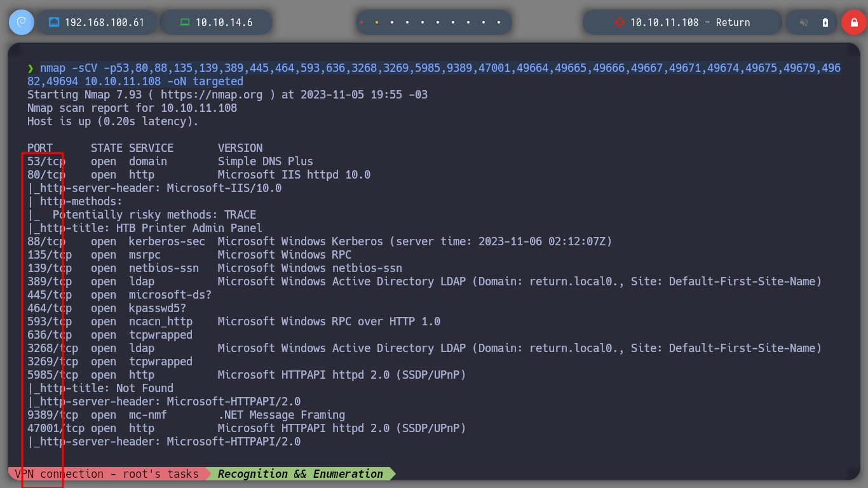Click 'Microsoft HTTPAPI httpd 2.0' on the 5985/tcp row
The image size is (868, 488).
point(304,375)
